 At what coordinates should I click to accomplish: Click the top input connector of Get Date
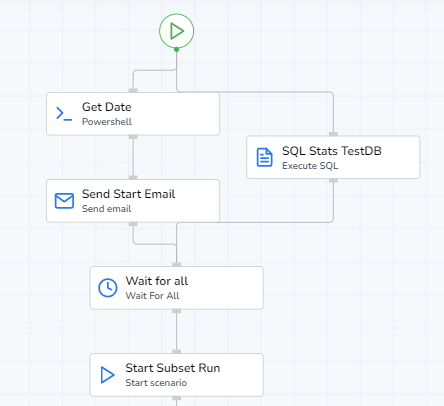click(x=133, y=91)
